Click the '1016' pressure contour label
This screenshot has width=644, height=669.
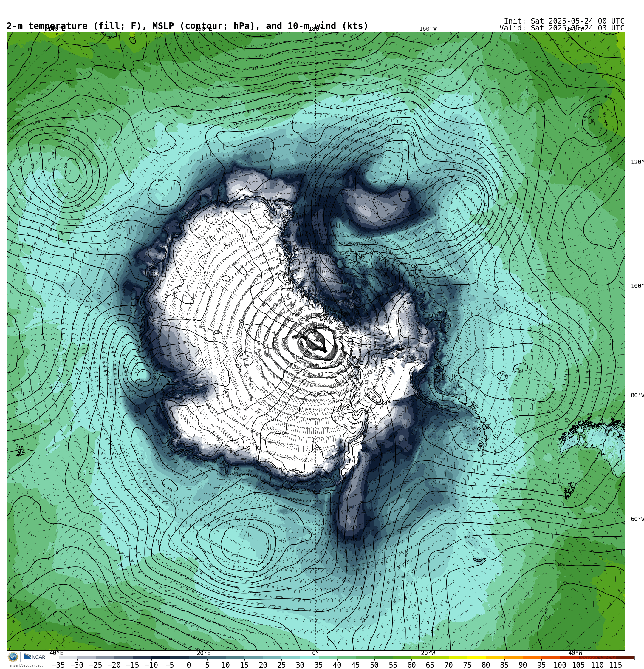[x=467, y=537]
